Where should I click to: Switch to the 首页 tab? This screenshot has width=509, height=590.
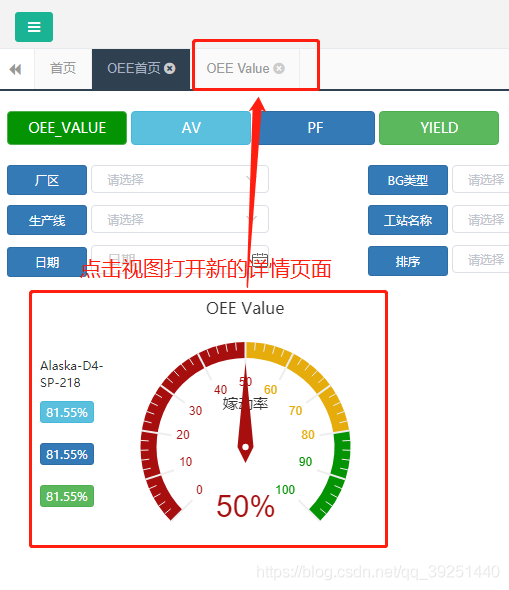coord(63,69)
